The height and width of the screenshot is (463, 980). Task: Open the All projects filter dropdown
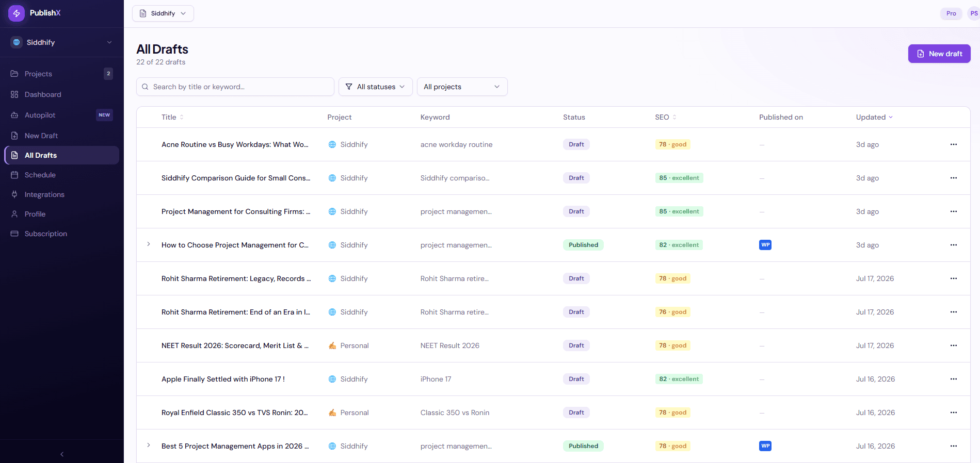[462, 87]
